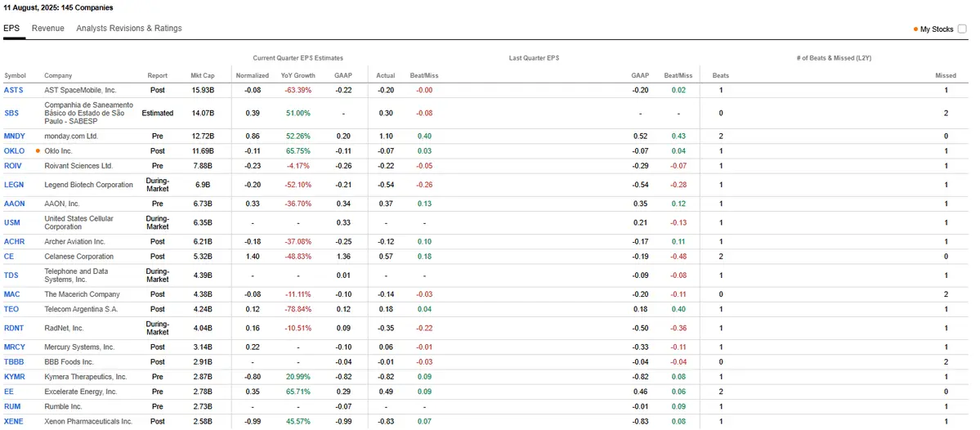Click company name Roivant Sciences Ltd.
Screen dimensions: 980x430
(78, 166)
